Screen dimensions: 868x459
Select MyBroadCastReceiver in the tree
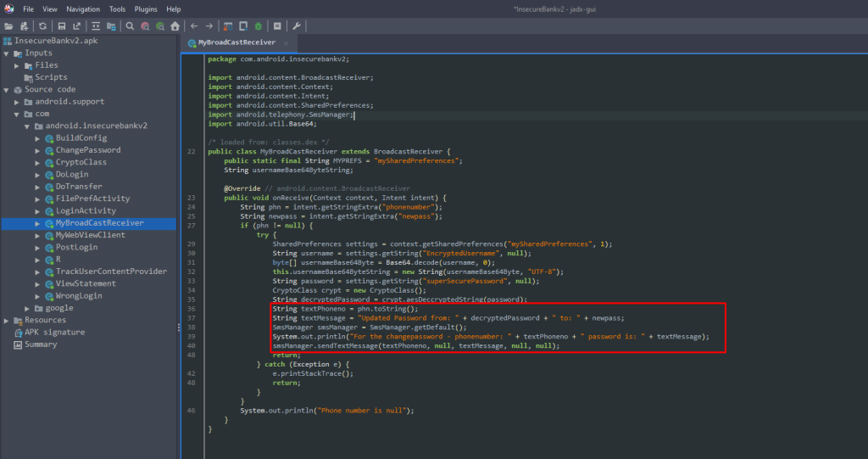coord(100,223)
